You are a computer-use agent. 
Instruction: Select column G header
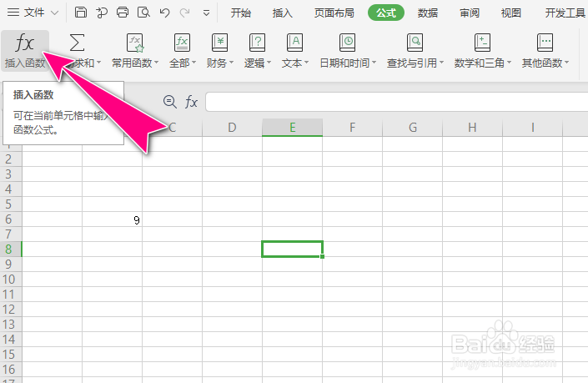pyautogui.click(x=413, y=128)
